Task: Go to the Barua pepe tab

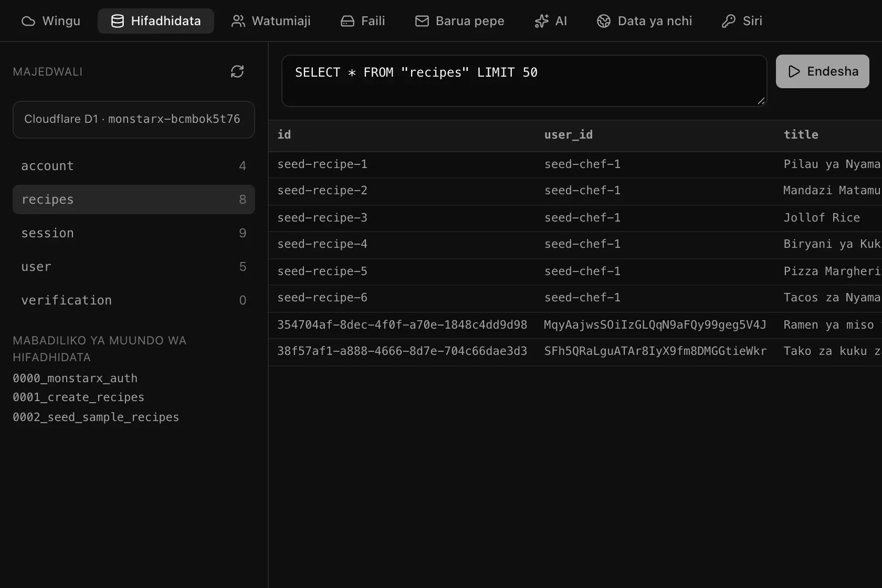Action: coord(459,21)
